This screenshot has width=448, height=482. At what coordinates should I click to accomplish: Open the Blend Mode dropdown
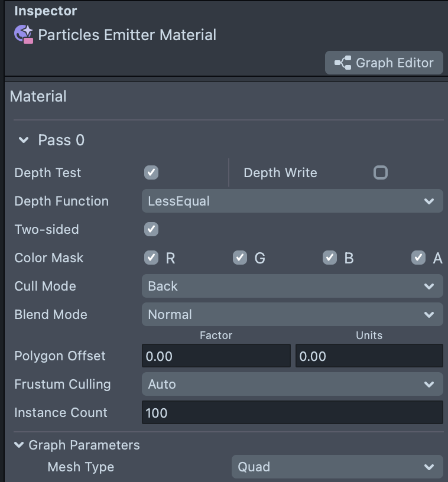[x=292, y=314]
